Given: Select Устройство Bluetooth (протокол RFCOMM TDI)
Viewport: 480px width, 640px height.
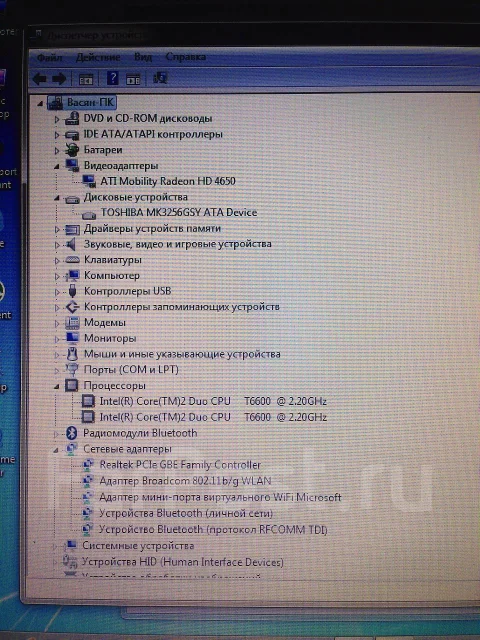Looking at the screenshot, I should 213,529.
